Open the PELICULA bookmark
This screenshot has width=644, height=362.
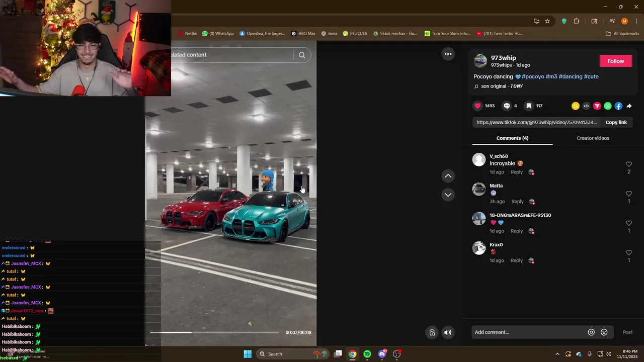click(355, 34)
